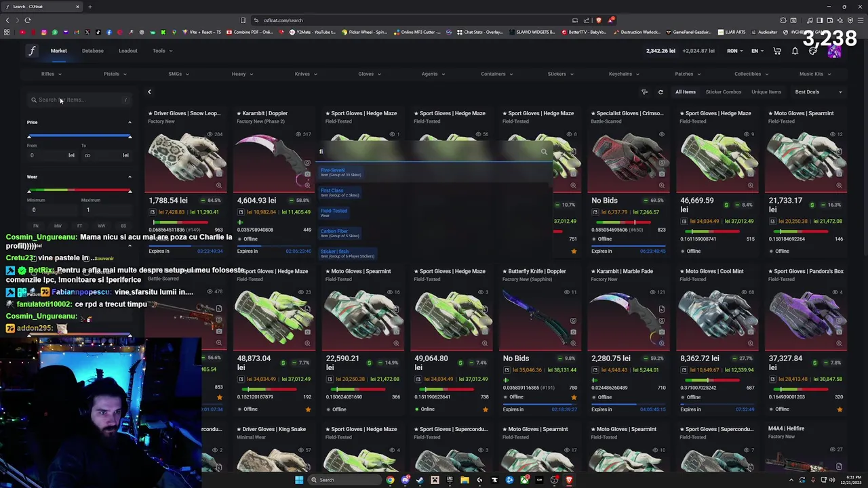Image resolution: width=868 pixels, height=488 pixels.
Task: Open the Windows Start menu
Action: tap(299, 480)
